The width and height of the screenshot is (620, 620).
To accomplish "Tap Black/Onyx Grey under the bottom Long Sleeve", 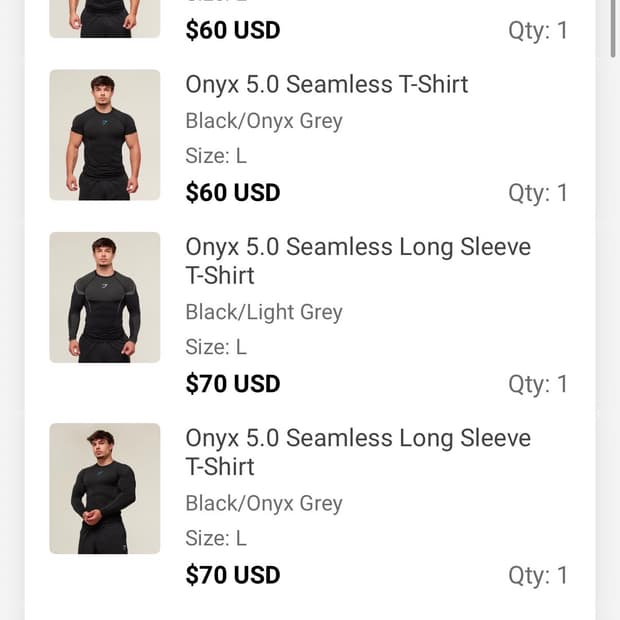I will tap(263, 503).
